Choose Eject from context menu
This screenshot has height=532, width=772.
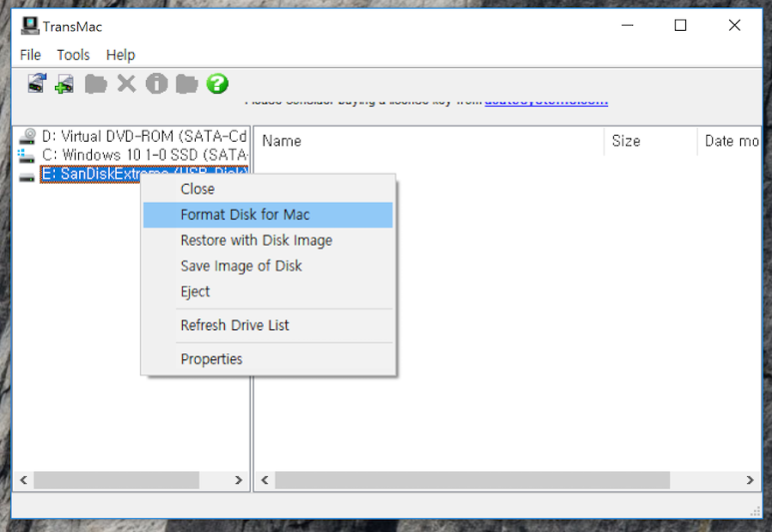[268, 291]
